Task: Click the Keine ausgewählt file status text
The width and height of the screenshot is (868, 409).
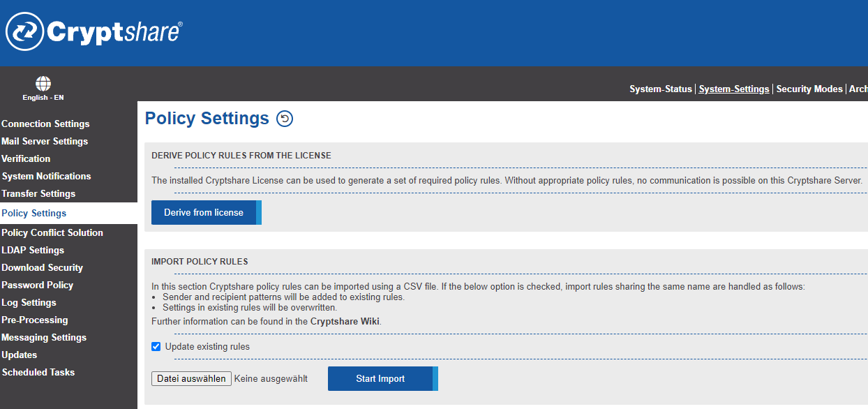Action: tap(271, 378)
